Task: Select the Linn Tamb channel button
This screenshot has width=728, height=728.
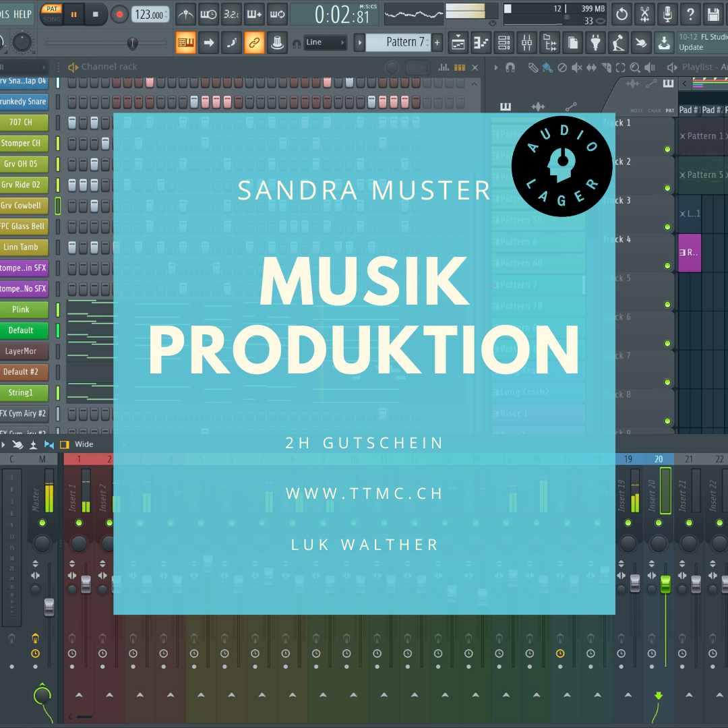Action: pyautogui.click(x=24, y=247)
